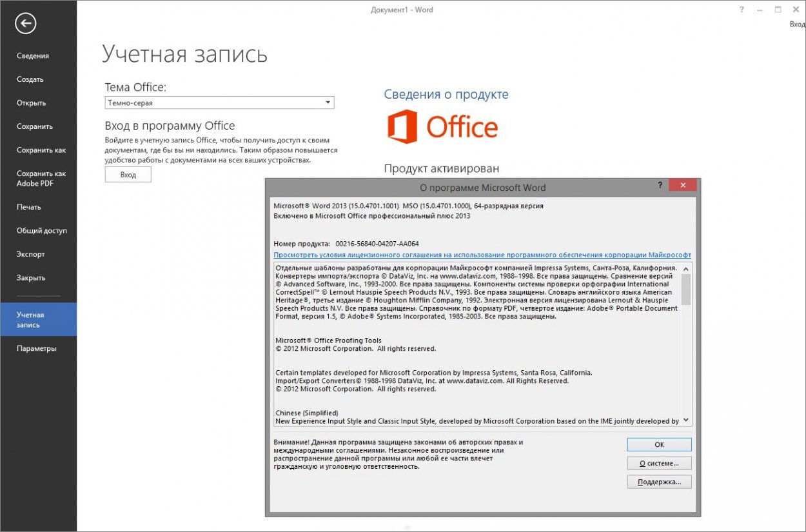Select Сохранить как Adobe PDF
The image size is (806, 532).
point(41,179)
